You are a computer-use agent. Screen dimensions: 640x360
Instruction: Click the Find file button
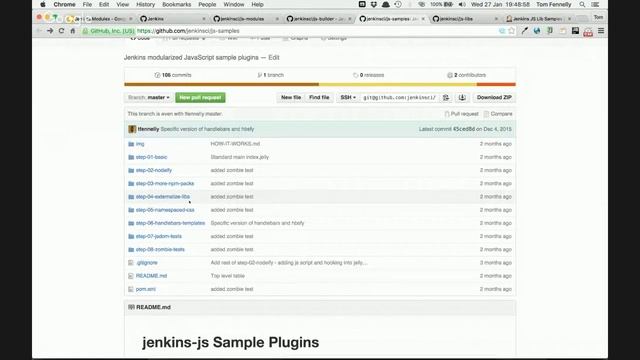point(319,98)
